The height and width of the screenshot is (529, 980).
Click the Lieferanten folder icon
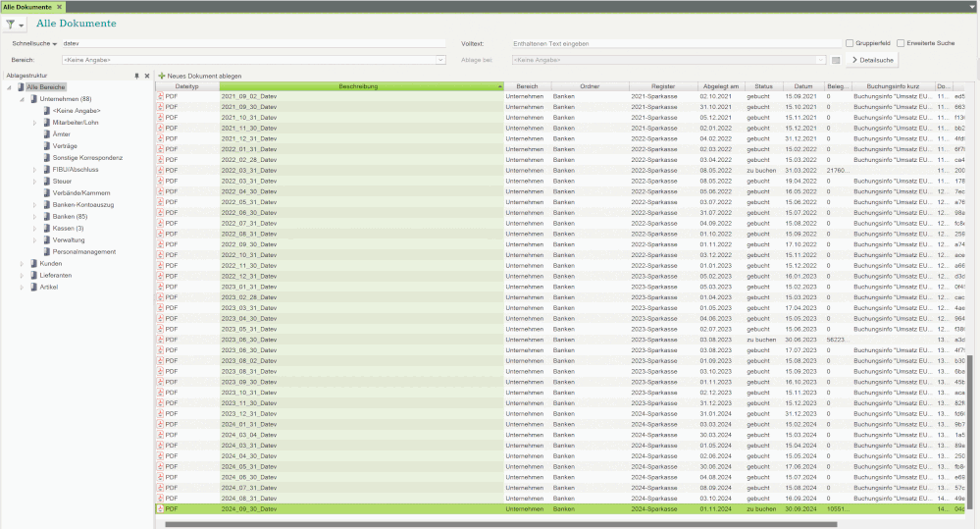33,275
